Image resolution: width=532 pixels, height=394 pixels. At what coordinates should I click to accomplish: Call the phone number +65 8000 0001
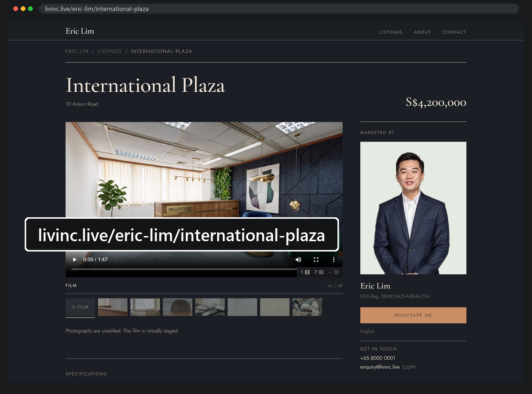click(x=378, y=358)
